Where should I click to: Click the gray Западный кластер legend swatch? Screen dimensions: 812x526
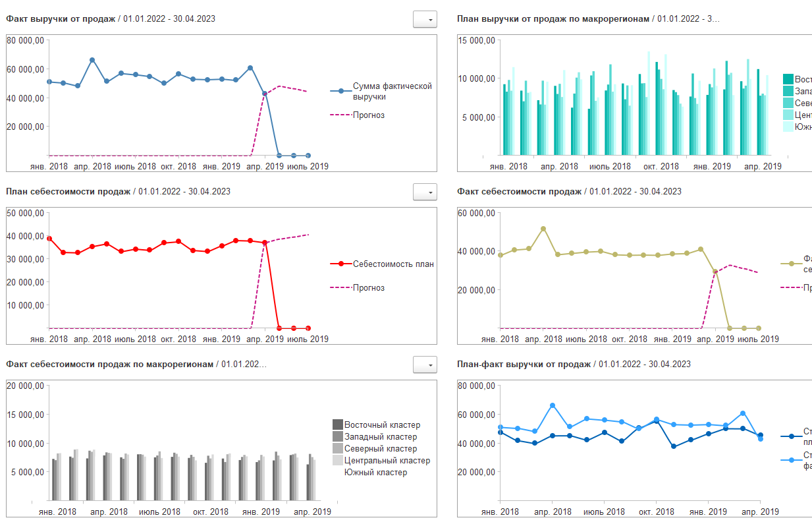338,437
